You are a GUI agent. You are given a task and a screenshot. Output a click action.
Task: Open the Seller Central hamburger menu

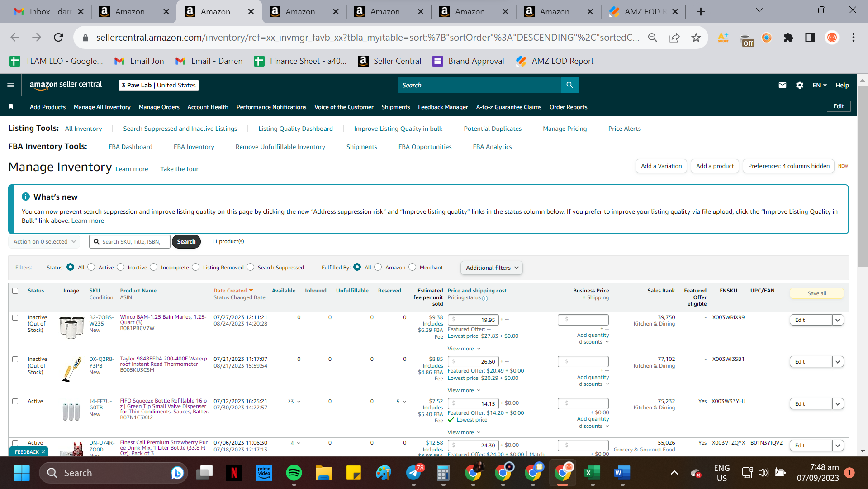11,85
